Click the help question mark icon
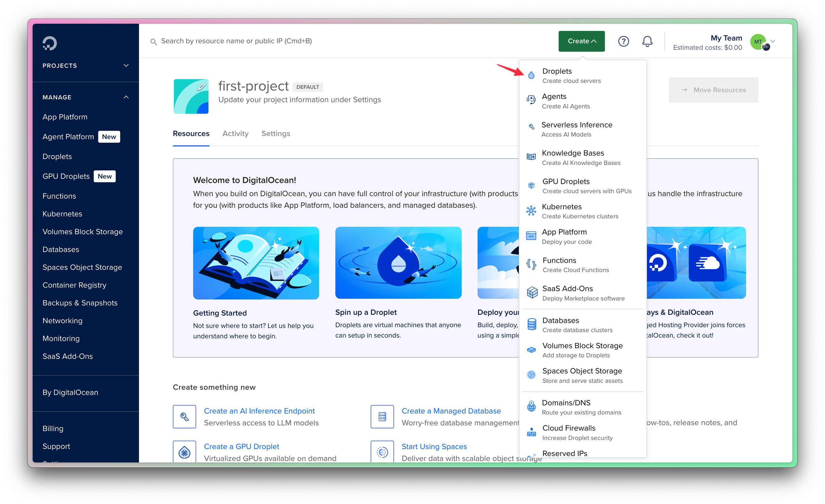Screen dimensions: 825x504 623,41
